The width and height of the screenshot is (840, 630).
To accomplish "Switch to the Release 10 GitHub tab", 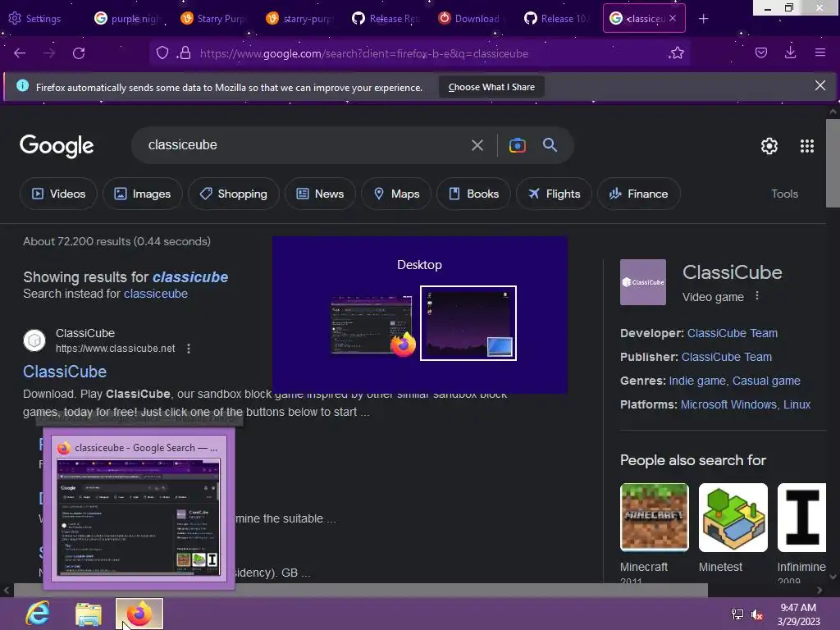I will click(557, 18).
